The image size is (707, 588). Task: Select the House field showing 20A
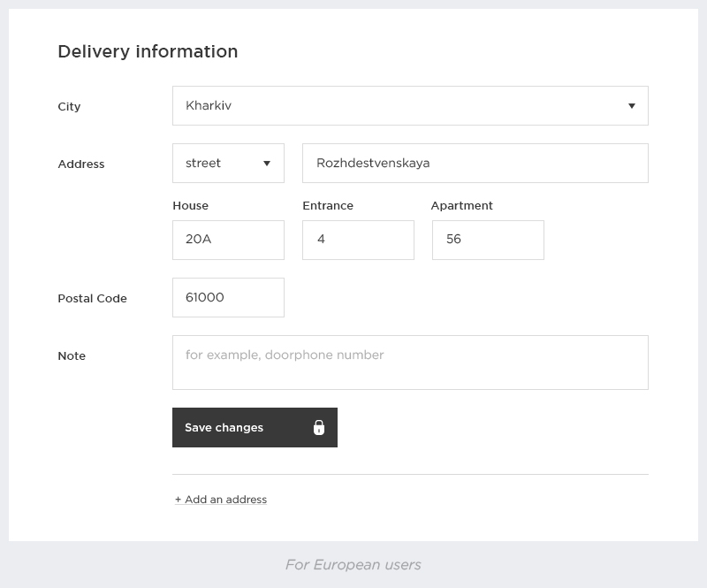tap(228, 240)
